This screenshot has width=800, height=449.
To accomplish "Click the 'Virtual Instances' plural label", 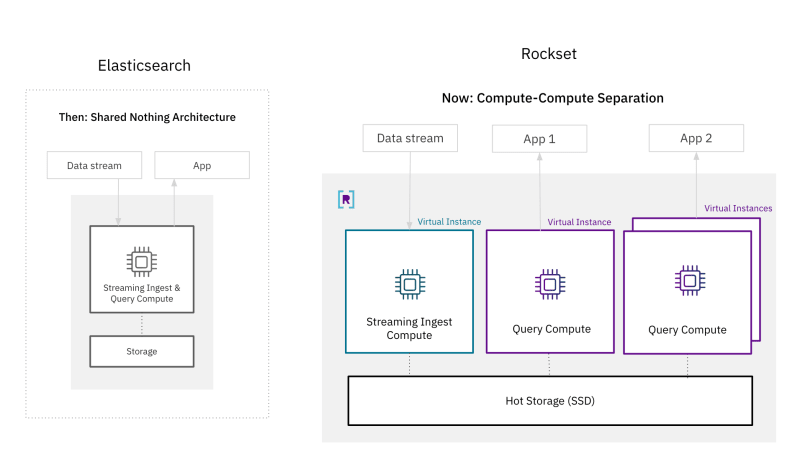I will [738, 208].
